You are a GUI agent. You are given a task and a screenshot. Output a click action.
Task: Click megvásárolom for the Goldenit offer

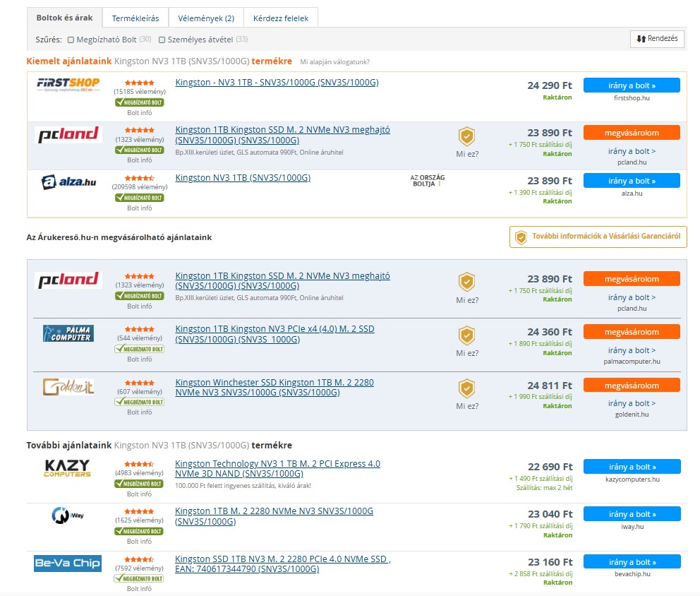(x=632, y=386)
